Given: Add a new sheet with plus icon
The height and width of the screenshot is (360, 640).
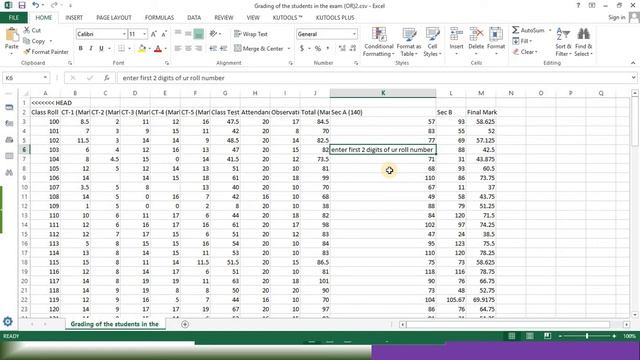Looking at the screenshot, I should click(185, 324).
